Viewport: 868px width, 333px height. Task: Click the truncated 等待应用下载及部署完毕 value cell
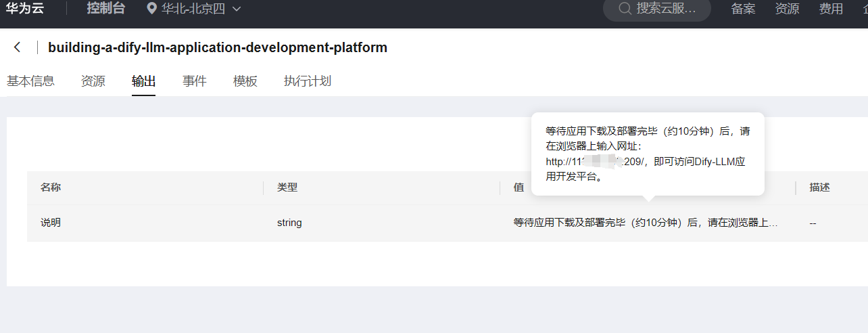[646, 222]
